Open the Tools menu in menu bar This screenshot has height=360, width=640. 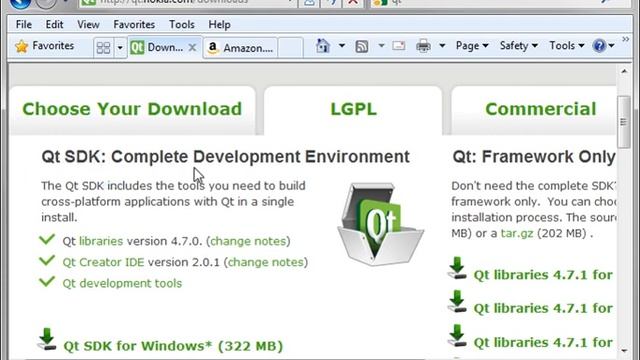[182, 25]
